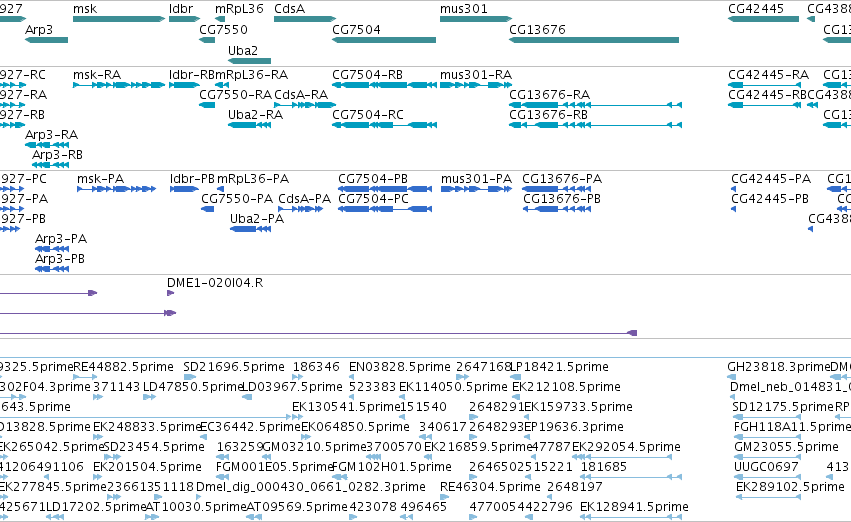Click the CG7504-RC transcript label

[x=367, y=114]
